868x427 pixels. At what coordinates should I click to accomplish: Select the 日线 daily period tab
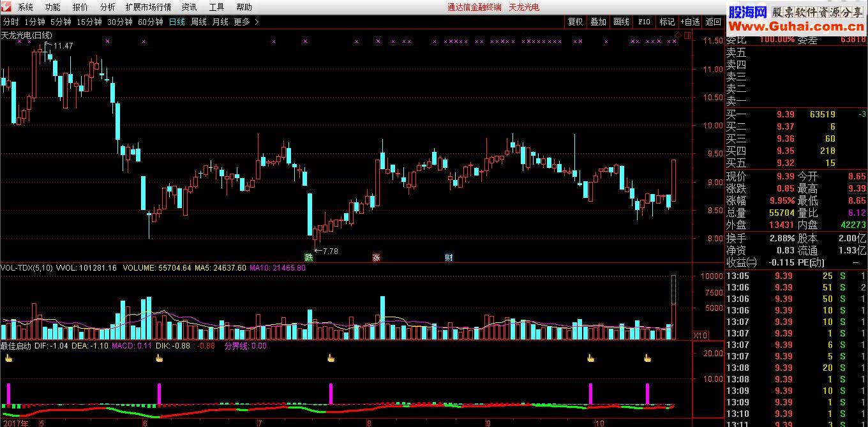(x=177, y=22)
